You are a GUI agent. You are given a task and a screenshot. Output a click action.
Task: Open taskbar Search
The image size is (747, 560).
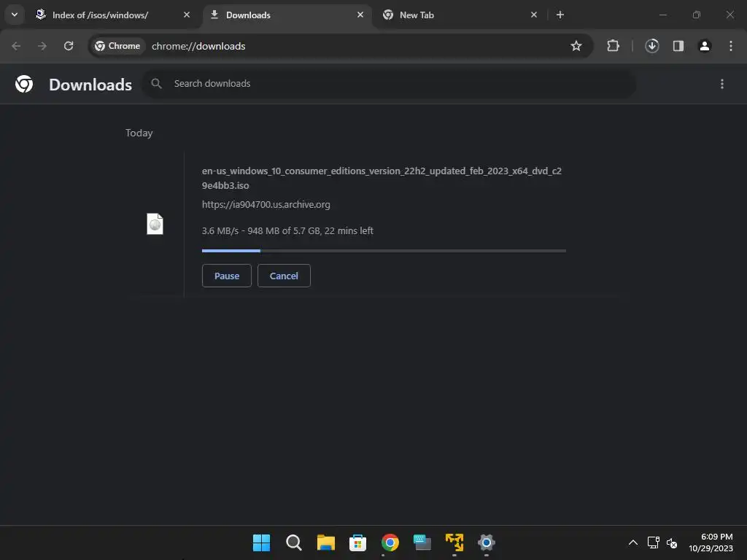click(x=293, y=542)
